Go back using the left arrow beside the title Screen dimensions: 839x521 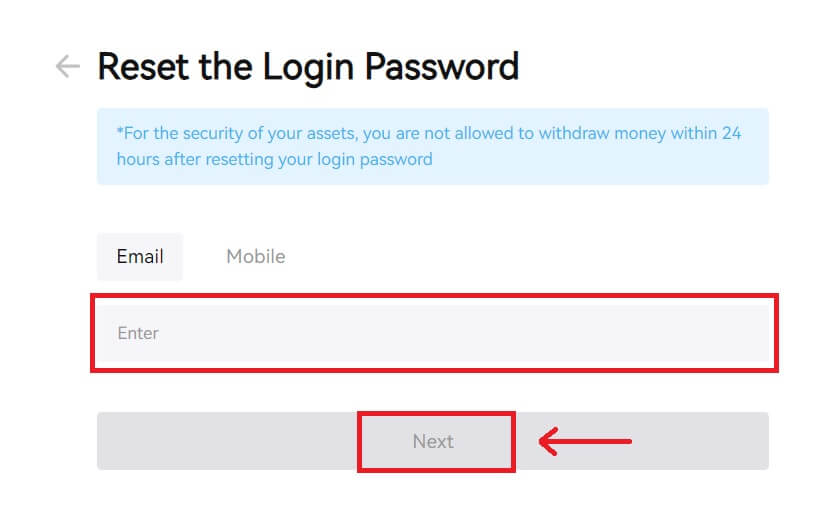click(67, 67)
